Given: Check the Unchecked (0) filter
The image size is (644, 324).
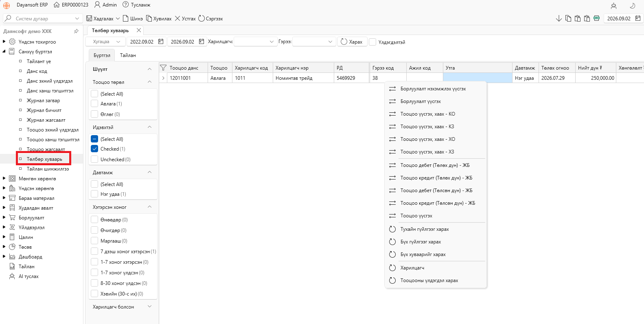Looking at the screenshot, I should click(x=94, y=160).
